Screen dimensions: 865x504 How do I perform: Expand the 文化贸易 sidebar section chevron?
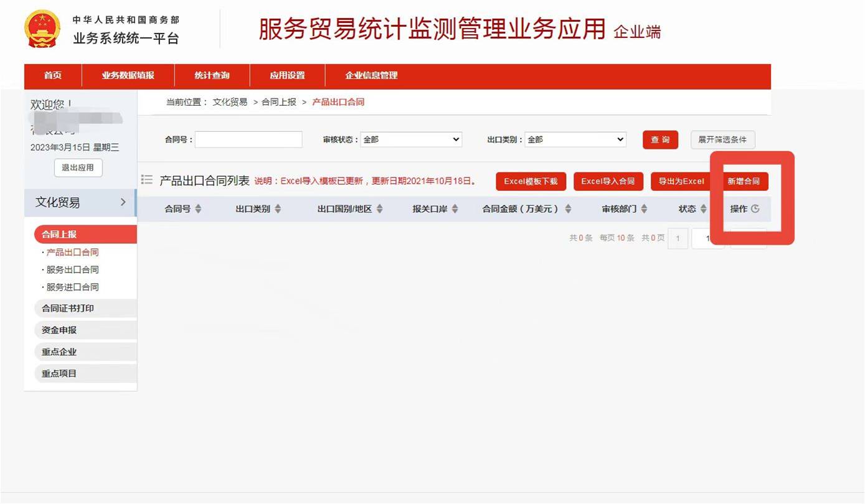[123, 202]
